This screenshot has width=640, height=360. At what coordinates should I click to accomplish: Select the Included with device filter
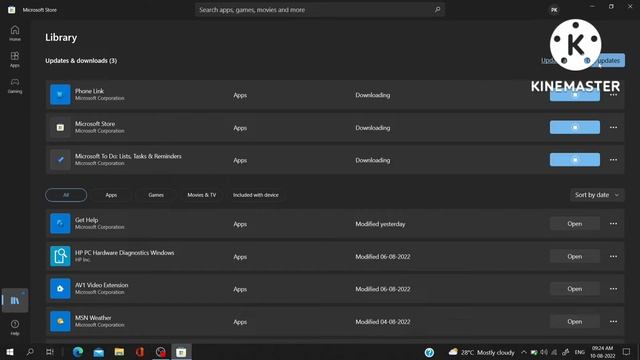click(x=256, y=195)
